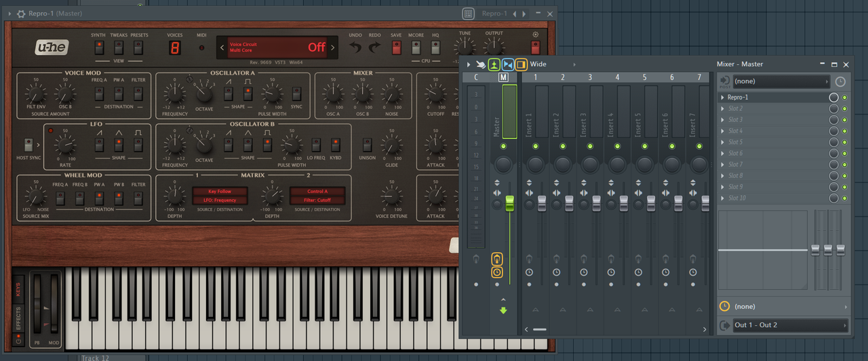
Task: Open Matrix 2 Control A source field
Action: tap(317, 192)
